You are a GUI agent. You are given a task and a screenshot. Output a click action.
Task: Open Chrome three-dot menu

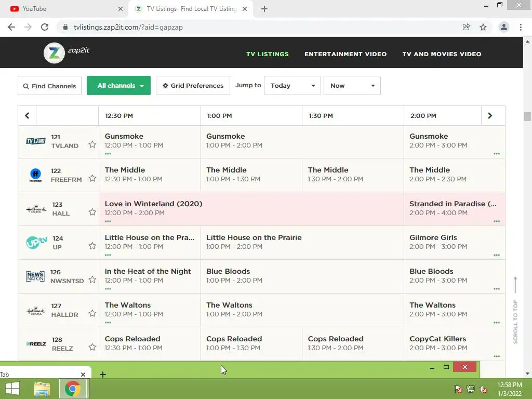click(x=521, y=27)
